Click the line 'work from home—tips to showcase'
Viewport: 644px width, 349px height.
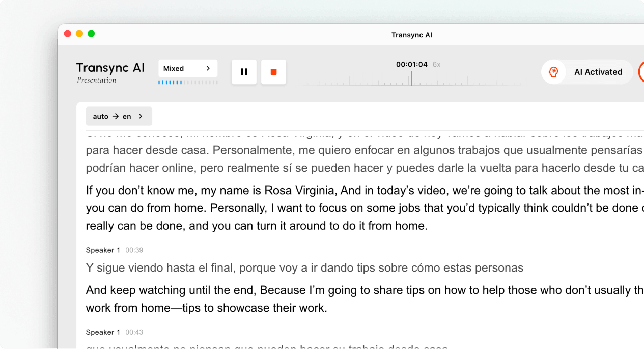coord(206,308)
